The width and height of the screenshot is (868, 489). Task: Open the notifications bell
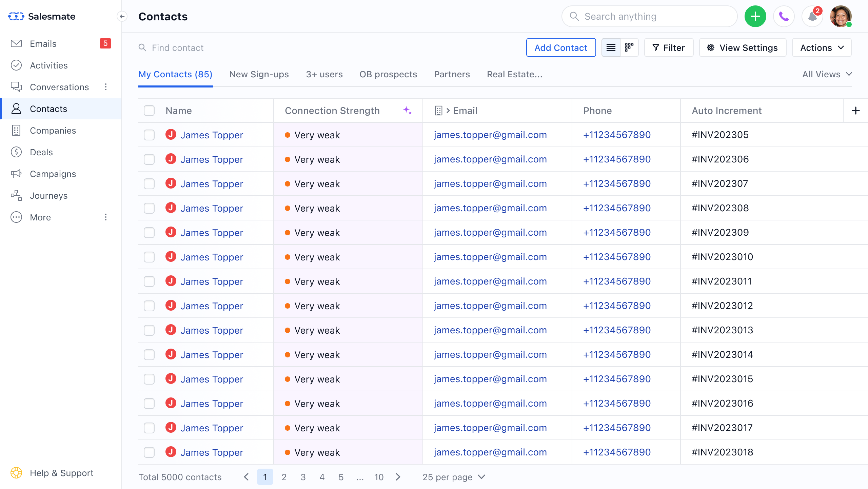pos(812,16)
